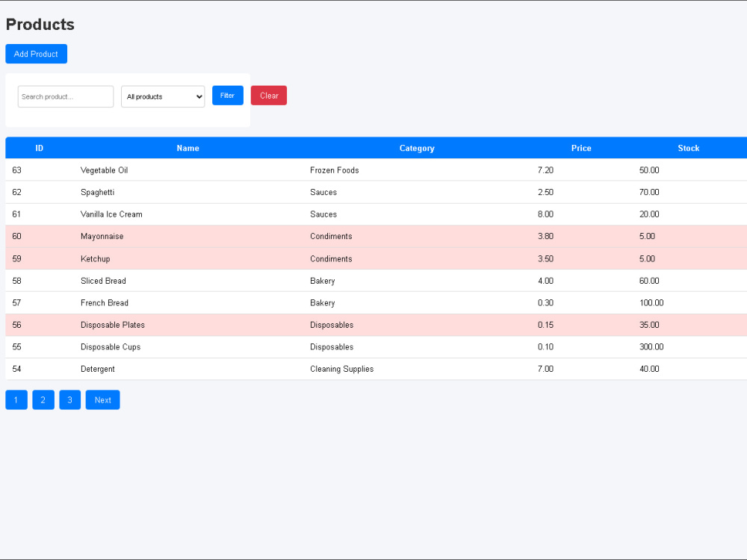Image resolution: width=747 pixels, height=560 pixels.
Task: Click the 0.15 price of Disposable Plates
Action: click(545, 325)
